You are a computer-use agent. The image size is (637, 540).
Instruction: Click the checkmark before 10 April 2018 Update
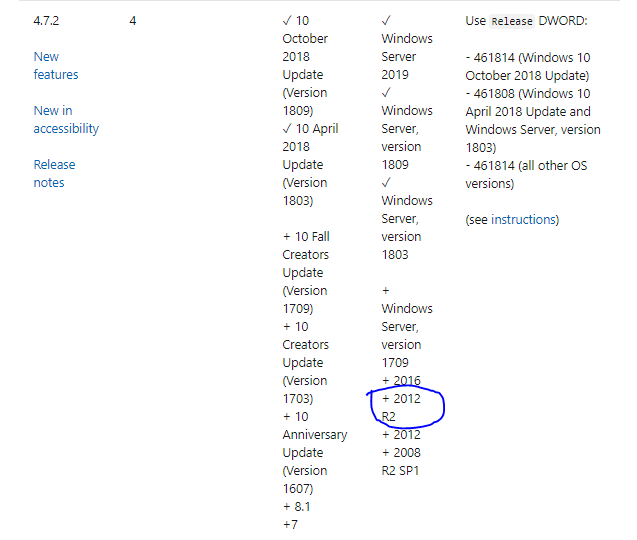[x=287, y=129]
